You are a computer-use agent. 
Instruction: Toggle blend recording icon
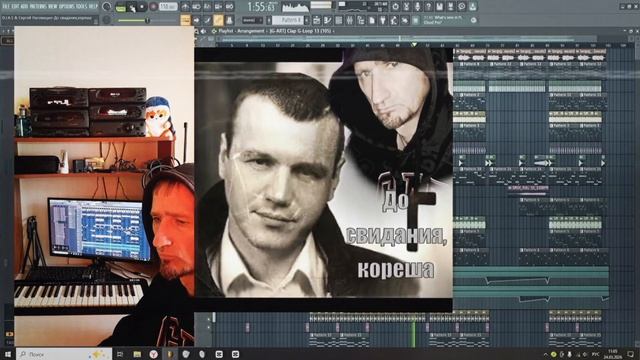point(218,7)
